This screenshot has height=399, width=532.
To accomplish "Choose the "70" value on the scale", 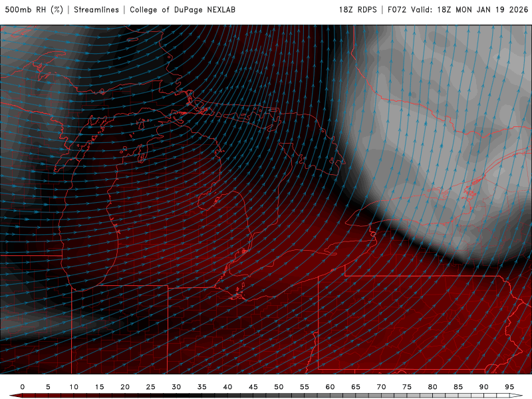I will (x=381, y=387).
